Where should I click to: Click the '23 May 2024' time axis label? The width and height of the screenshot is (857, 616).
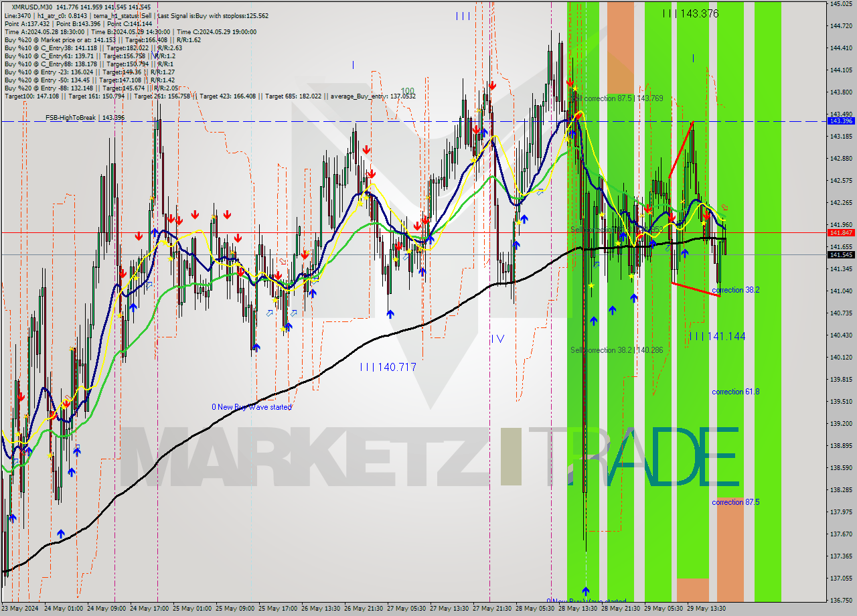[x=19, y=609]
